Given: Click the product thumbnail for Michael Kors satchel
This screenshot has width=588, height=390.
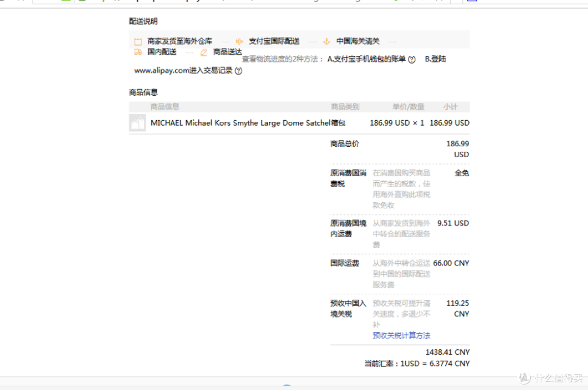Looking at the screenshot, I should click(x=138, y=123).
